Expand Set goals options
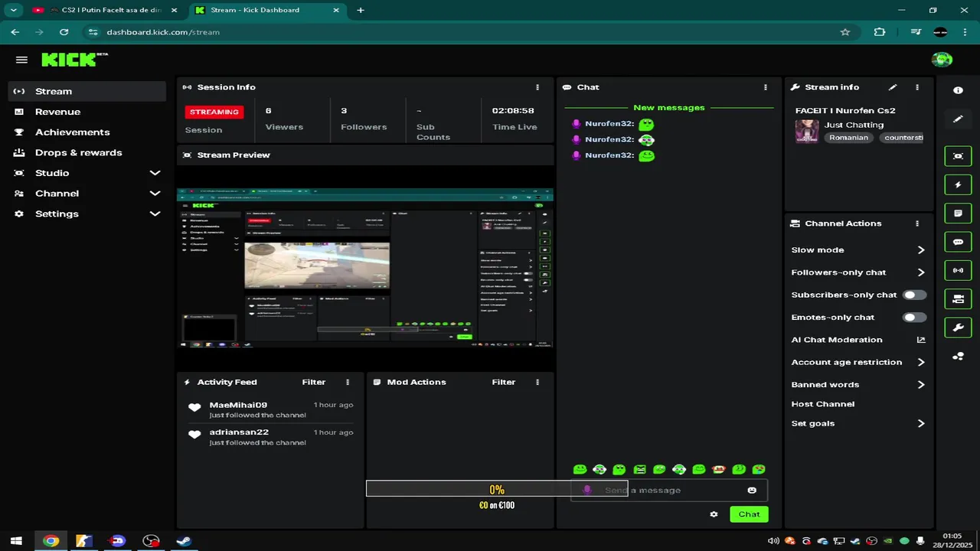 858,423
